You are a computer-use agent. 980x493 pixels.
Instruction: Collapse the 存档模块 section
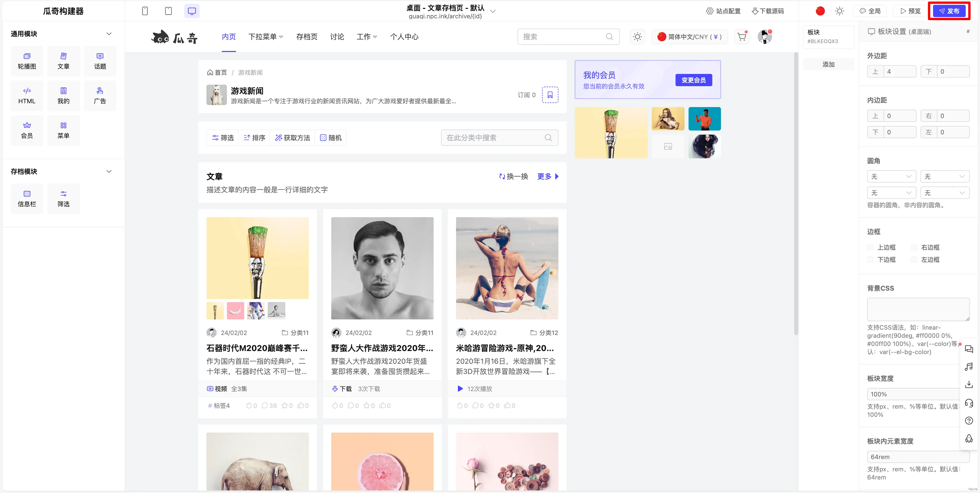109,172
